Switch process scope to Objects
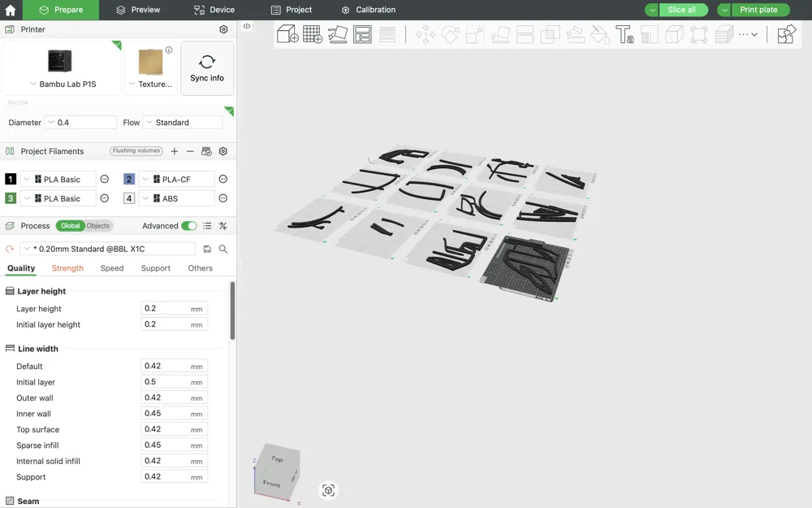 point(98,226)
